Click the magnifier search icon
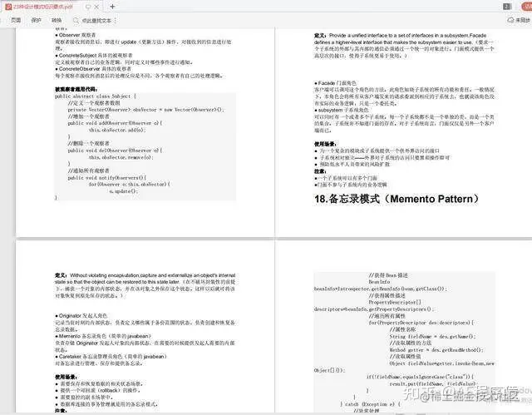 (76, 20)
